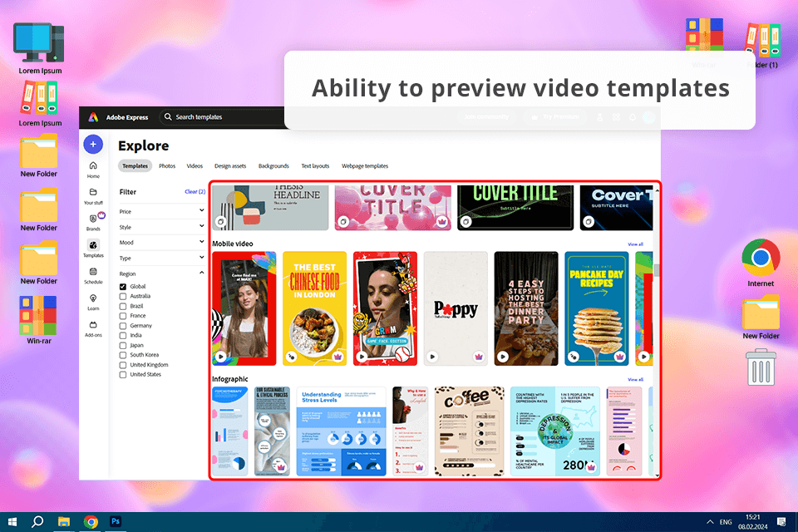The width and height of the screenshot is (798, 532).
Task: Open the Thesis Headline template
Action: point(270,207)
